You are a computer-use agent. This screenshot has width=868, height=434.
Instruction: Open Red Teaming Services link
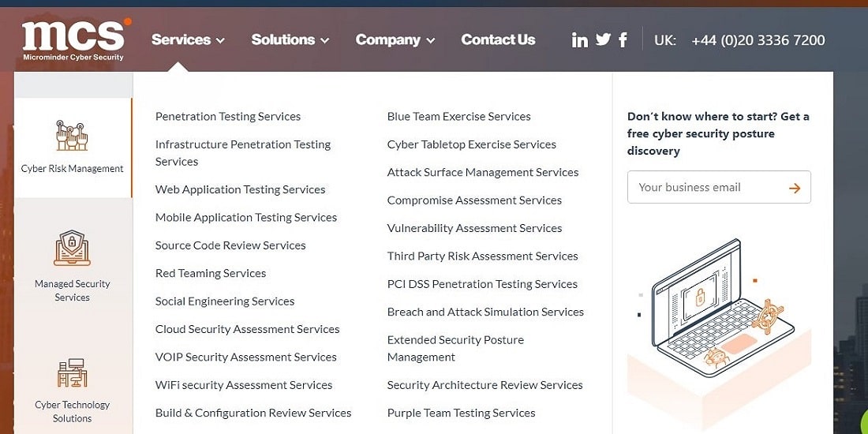point(211,273)
